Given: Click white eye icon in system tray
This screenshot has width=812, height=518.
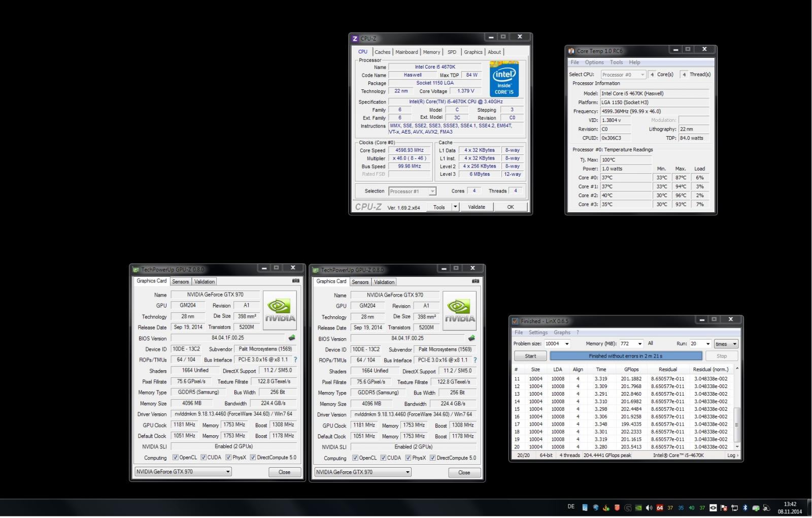Looking at the screenshot, I should tap(713, 508).
